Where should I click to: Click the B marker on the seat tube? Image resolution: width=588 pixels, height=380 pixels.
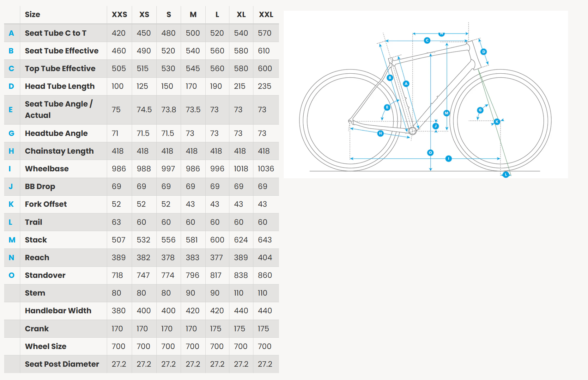(x=390, y=78)
